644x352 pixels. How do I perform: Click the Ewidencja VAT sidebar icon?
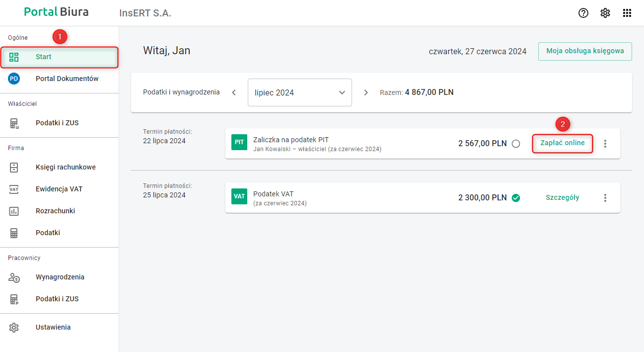tap(14, 189)
